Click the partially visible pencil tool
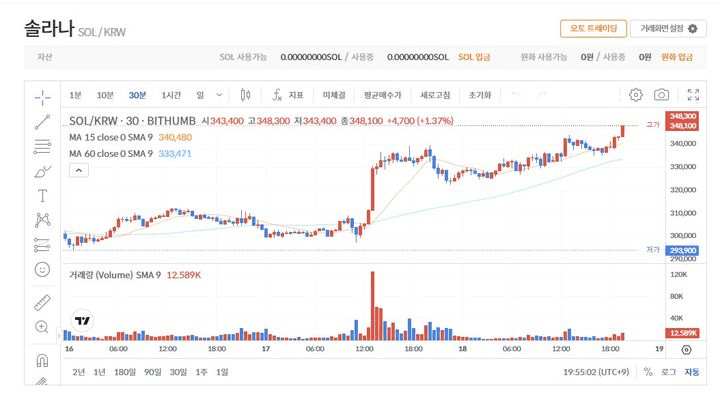Viewport: 720px width, 414px height. coord(42,381)
